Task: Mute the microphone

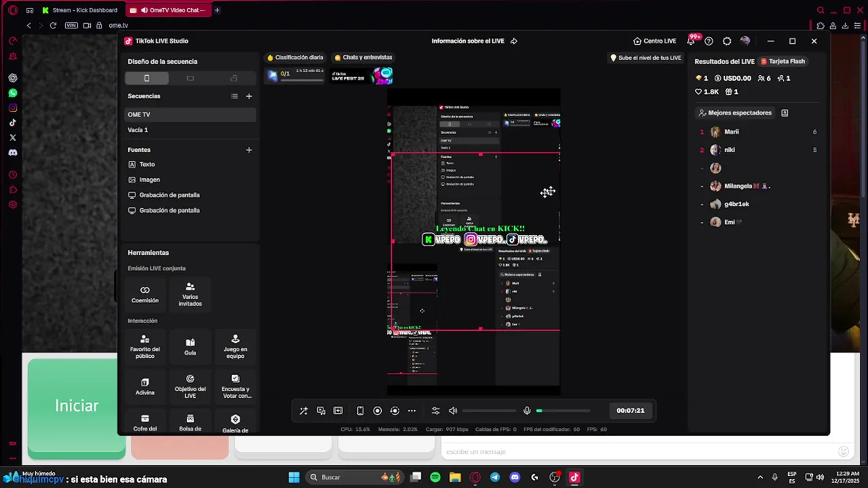Action: coord(527,411)
